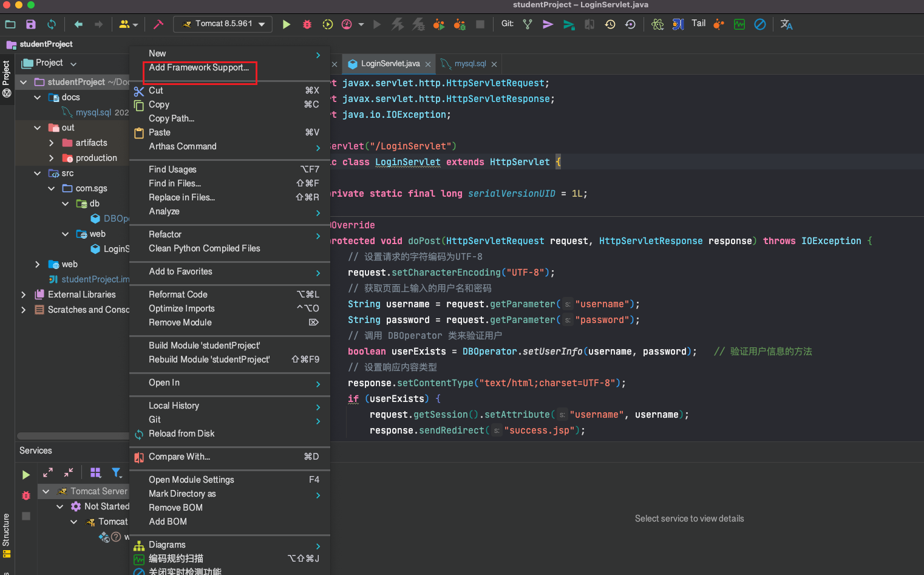This screenshot has height=575, width=924.
Task: Expand Scratches and Consoles node
Action: (24, 310)
